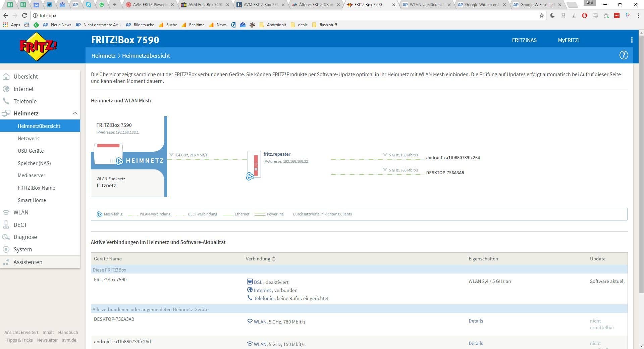644x349 pixels.
Task: Open the three-dot menu in header
Action: tap(632, 40)
